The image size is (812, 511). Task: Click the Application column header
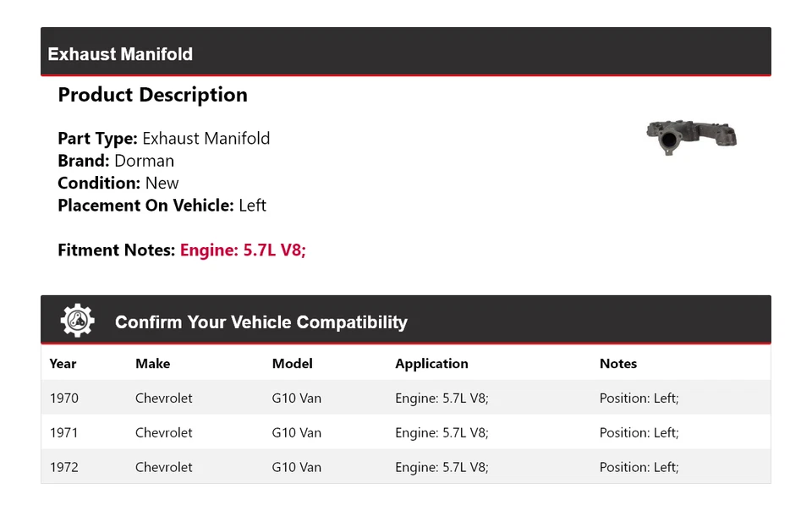tap(431, 364)
